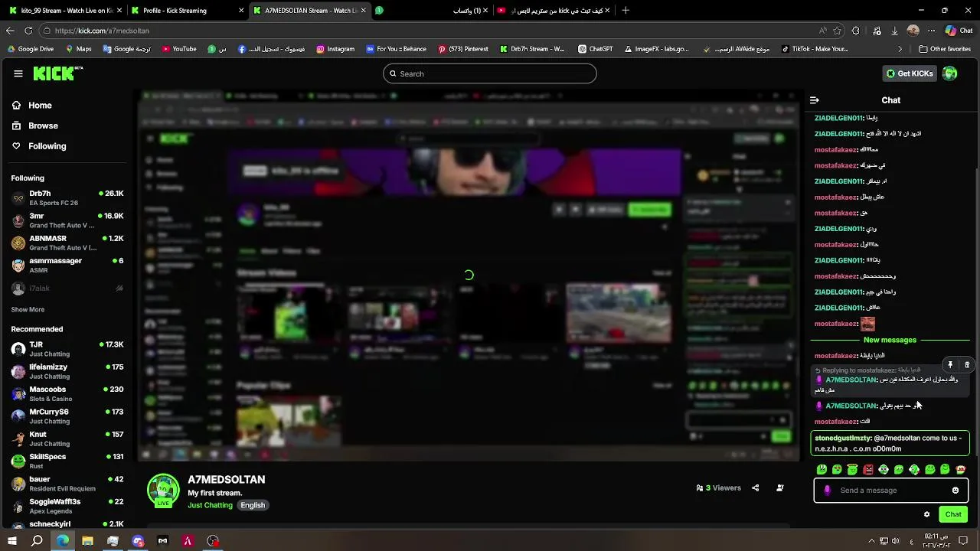The image size is (980, 551).
Task: Click Microsoft Edge taskbar icon
Action: (62, 541)
